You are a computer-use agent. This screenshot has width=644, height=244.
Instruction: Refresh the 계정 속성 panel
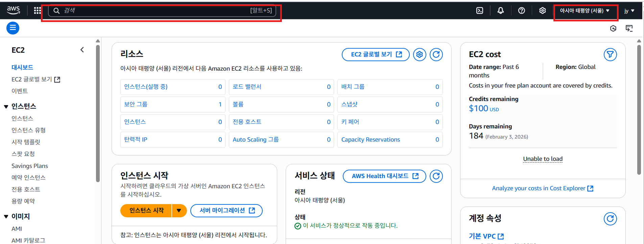(x=610, y=219)
